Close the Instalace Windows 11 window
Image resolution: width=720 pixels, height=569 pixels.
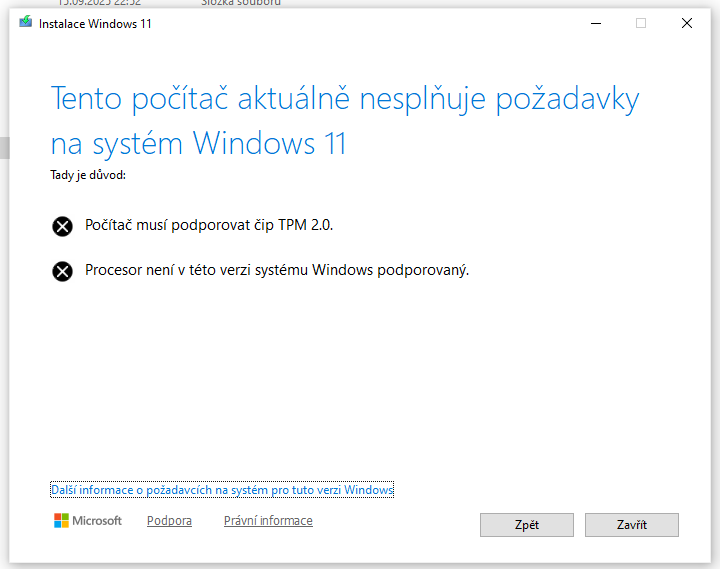[x=686, y=23]
